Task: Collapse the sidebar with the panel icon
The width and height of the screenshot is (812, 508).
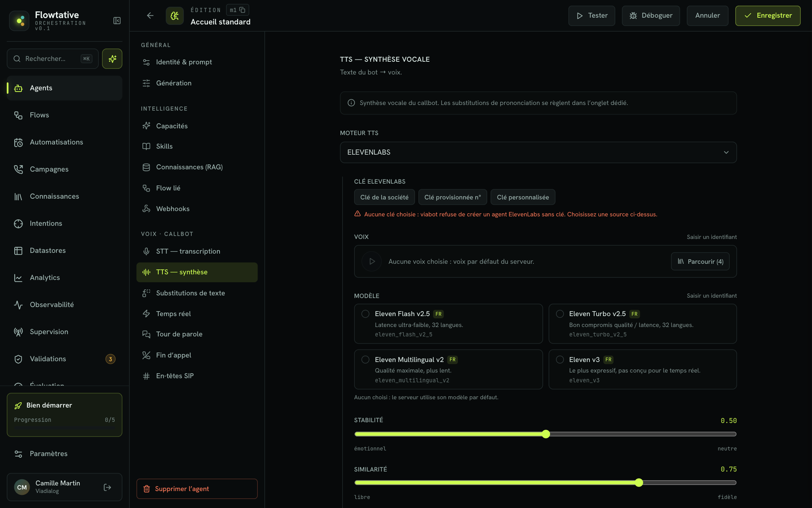Action: [117, 20]
